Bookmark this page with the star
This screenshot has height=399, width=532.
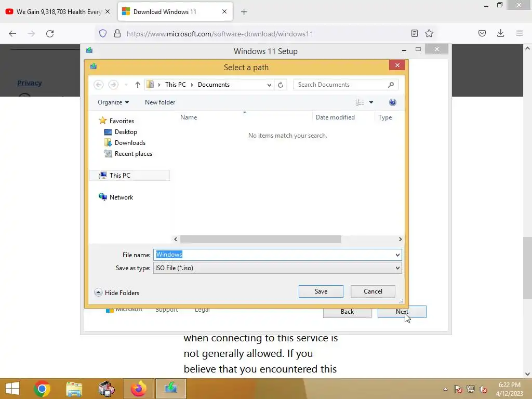(x=429, y=33)
